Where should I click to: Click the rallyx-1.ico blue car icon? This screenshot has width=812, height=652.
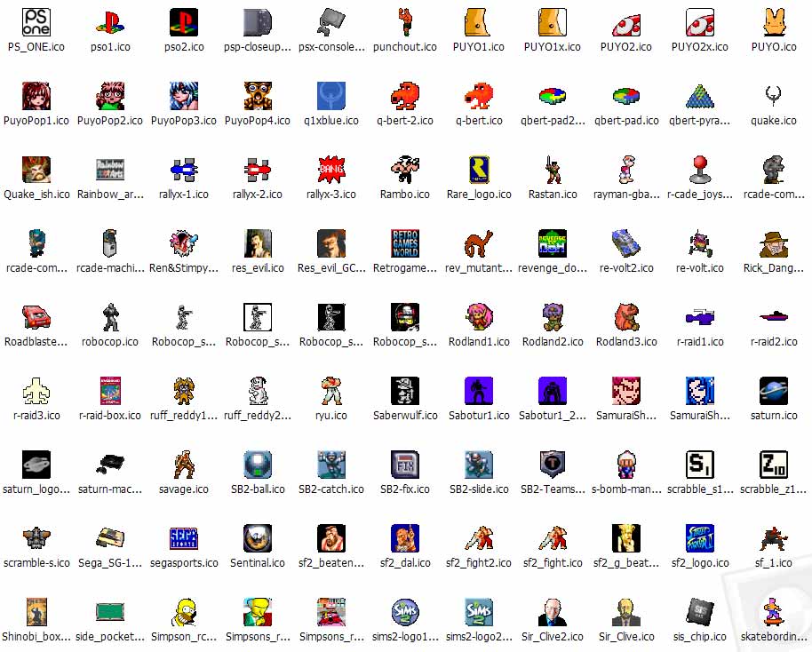tap(184, 170)
